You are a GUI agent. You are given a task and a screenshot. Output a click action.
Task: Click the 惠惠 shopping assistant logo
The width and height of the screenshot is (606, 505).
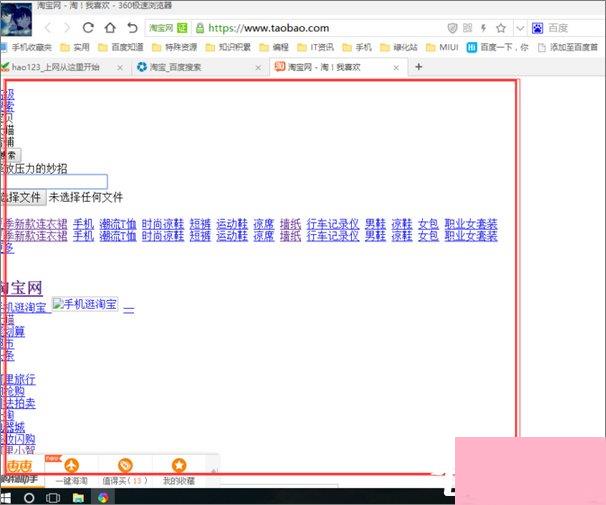coord(20,466)
